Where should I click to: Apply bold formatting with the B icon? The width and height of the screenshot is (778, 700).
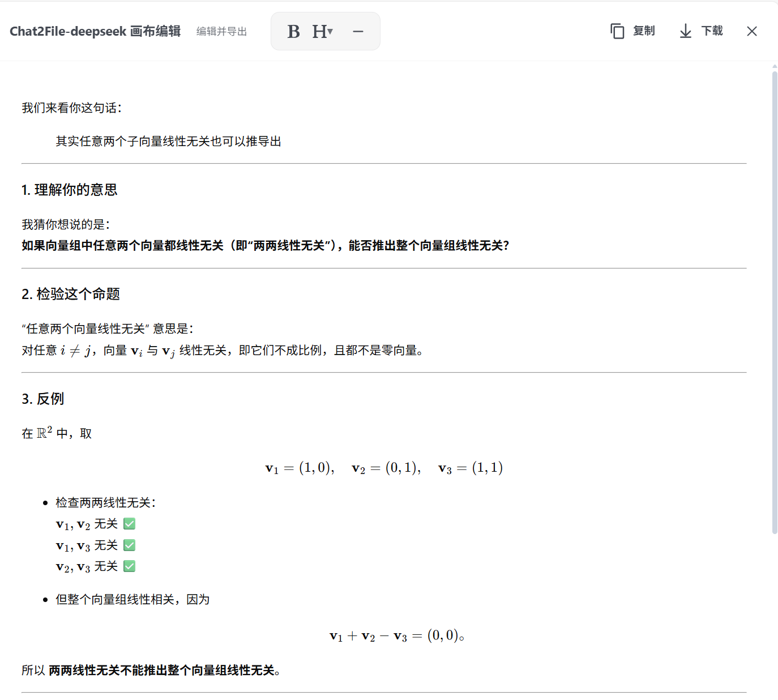pyautogui.click(x=293, y=31)
